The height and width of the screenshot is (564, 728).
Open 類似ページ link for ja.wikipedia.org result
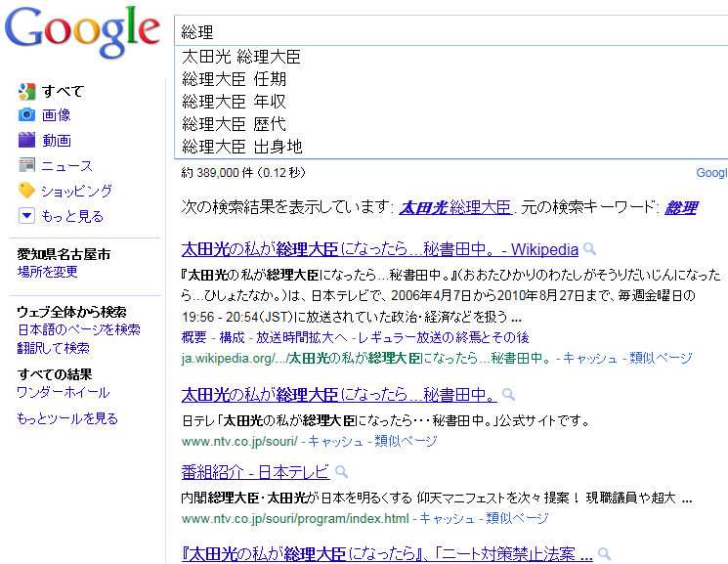pos(661,358)
